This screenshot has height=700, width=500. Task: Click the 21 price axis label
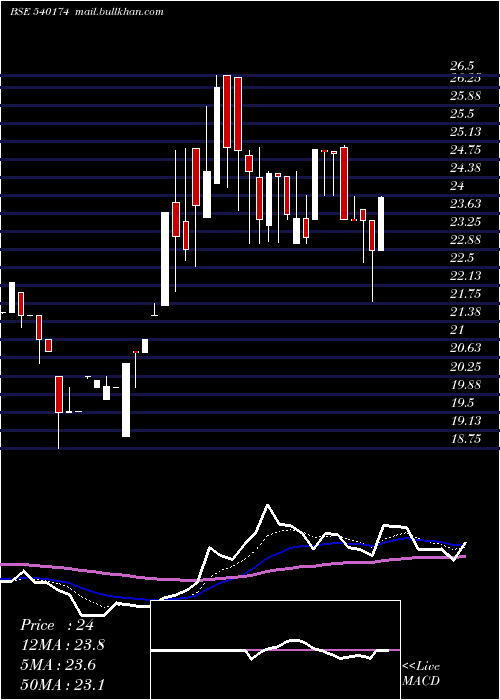(x=458, y=330)
